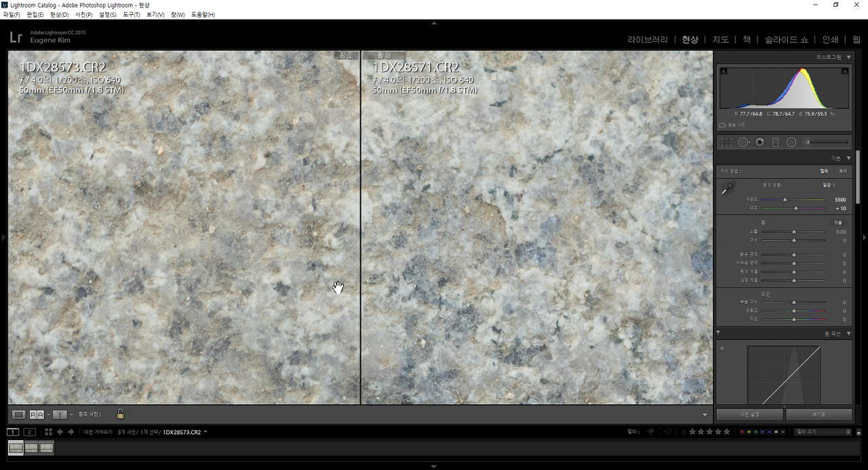Click the Reference View R|A icon

coord(37,414)
